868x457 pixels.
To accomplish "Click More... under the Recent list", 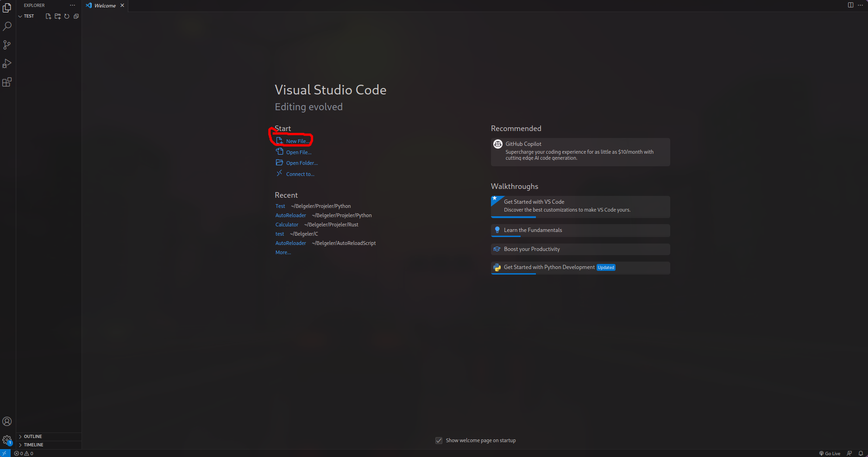I will point(283,252).
